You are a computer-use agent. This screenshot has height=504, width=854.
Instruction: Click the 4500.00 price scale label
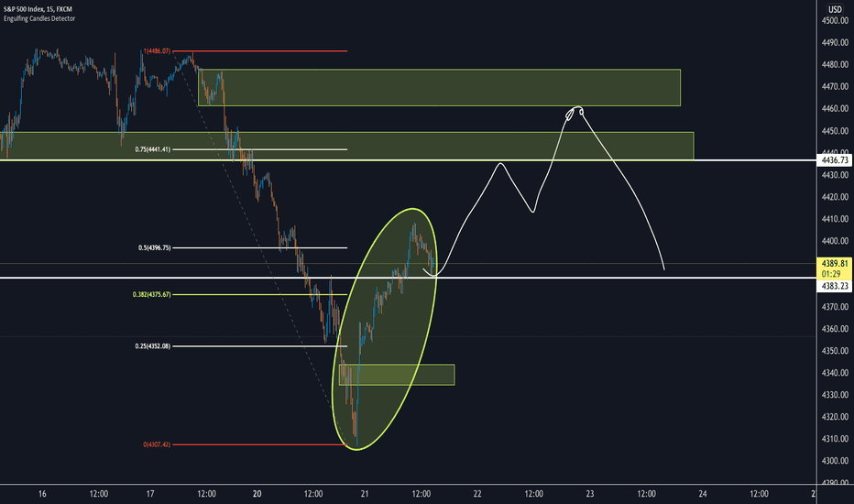[835, 21]
